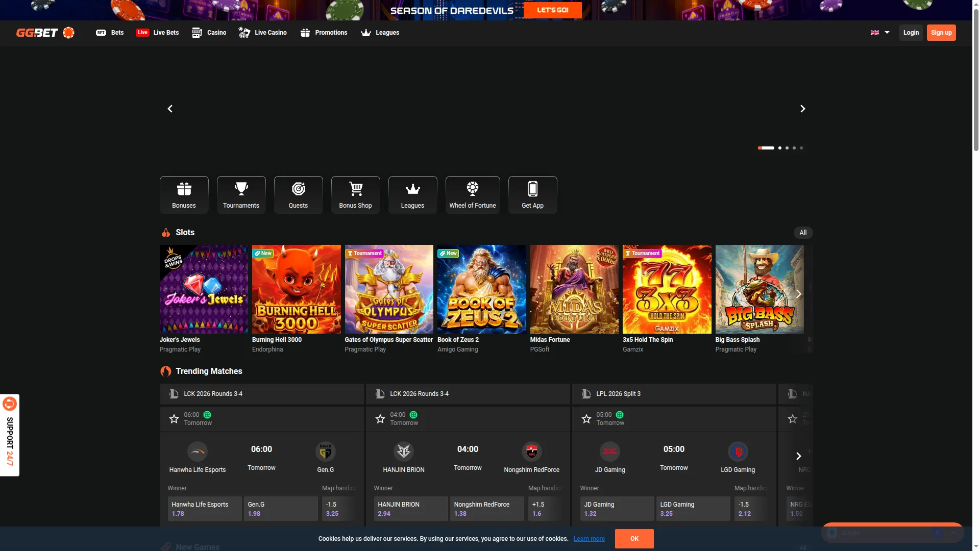The height and width of the screenshot is (551, 980).
Task: Go to previous banner slide
Action: pos(170,109)
